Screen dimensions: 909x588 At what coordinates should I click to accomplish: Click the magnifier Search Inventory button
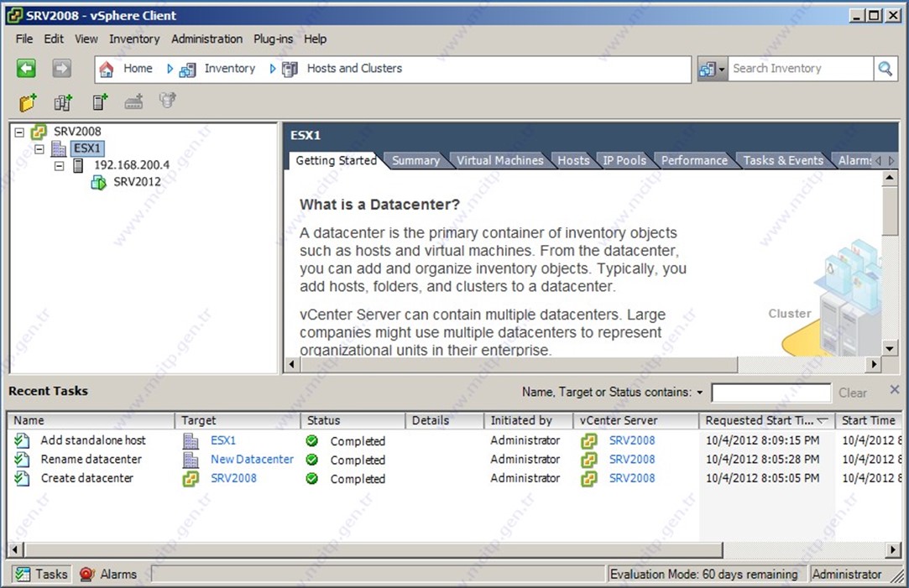coord(885,69)
